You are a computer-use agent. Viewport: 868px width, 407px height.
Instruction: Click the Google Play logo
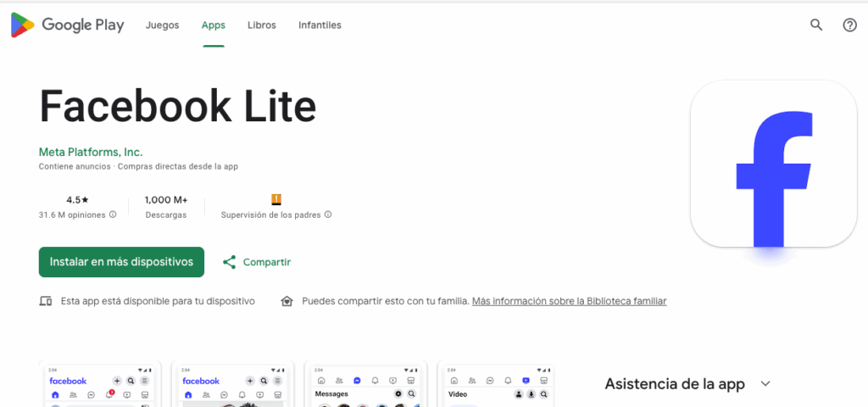tap(67, 25)
